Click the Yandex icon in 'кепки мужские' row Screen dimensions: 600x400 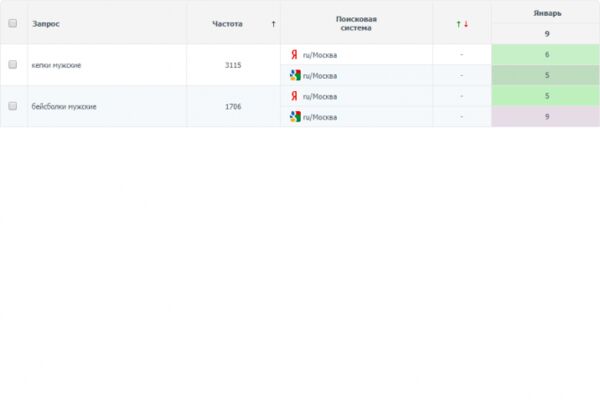pos(294,55)
